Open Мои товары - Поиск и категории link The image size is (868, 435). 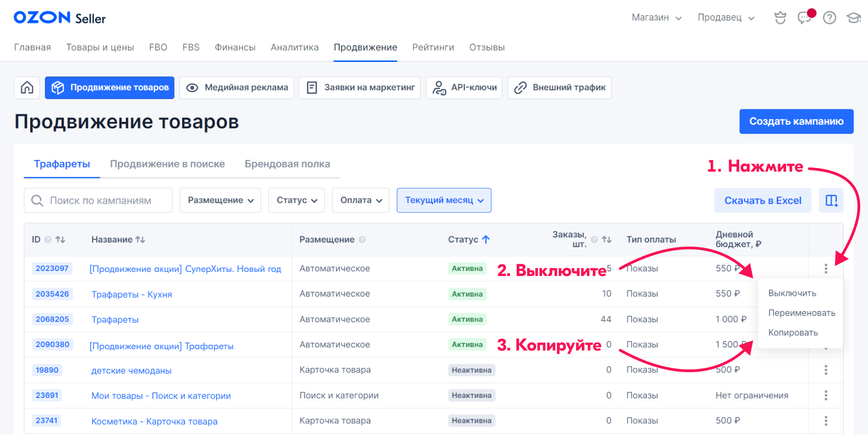coord(161,396)
